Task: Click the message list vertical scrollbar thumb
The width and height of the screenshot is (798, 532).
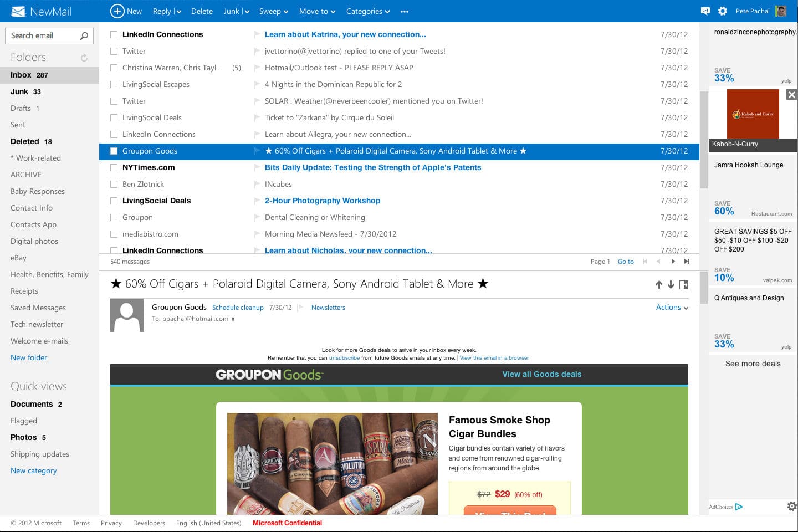Action: click(704, 140)
